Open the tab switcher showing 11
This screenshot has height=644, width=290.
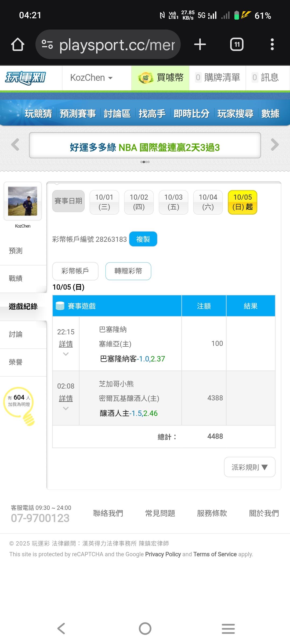point(237,44)
